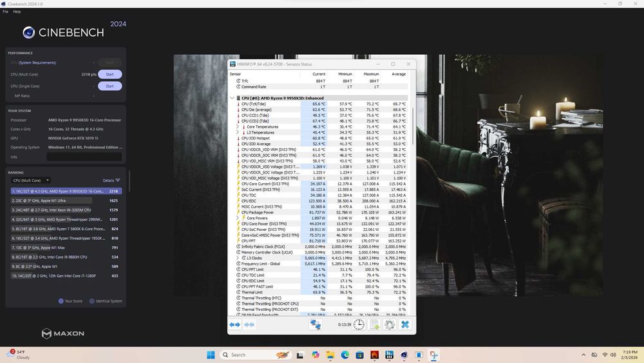Show hidden tray icons chevron
The width and height of the screenshot is (644, 363).
[583, 355]
